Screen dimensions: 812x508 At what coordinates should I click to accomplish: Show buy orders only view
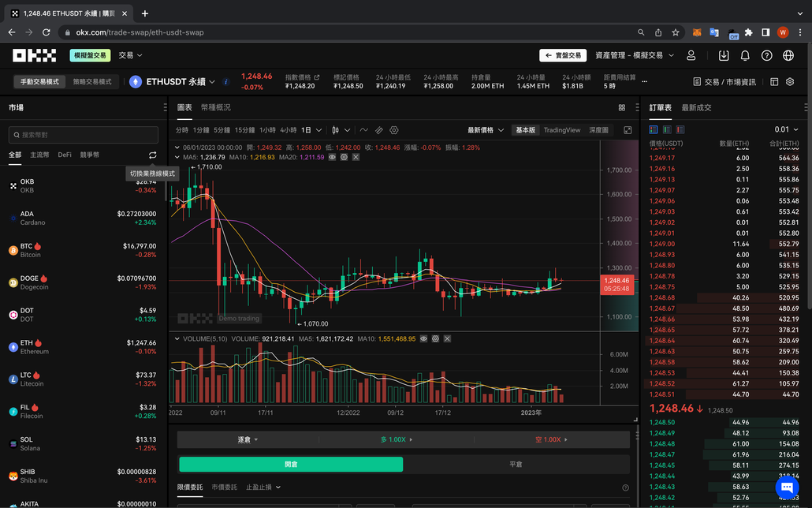[667, 129]
